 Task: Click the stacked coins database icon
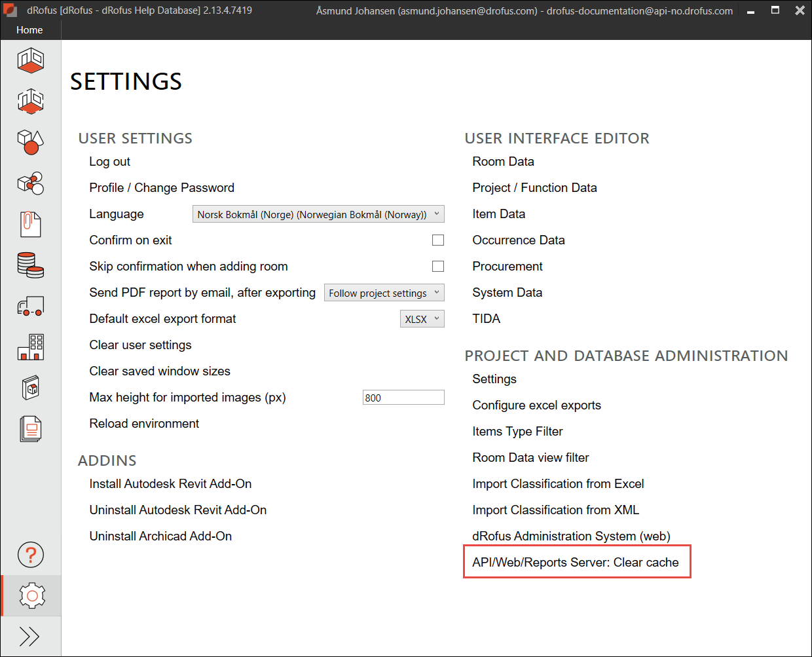[31, 265]
